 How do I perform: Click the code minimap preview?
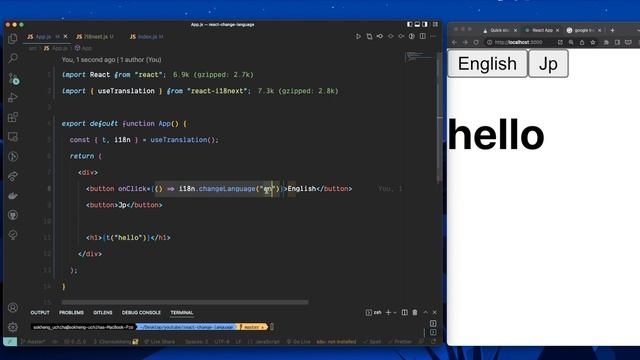[419, 56]
